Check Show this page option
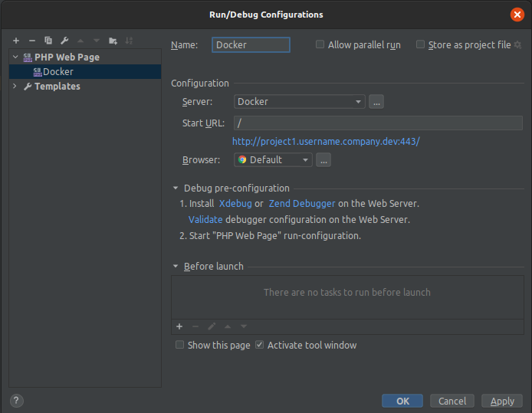Screen dimensions: 532x413 click(x=180, y=345)
